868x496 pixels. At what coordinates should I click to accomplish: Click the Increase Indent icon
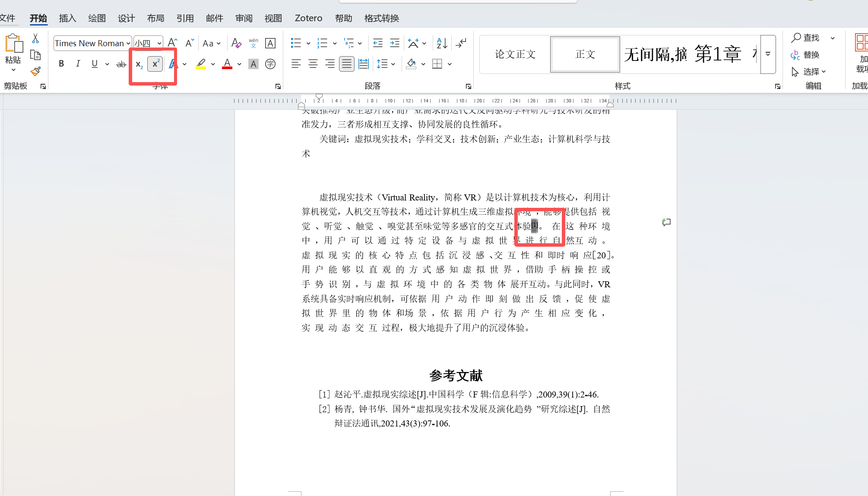pos(394,43)
